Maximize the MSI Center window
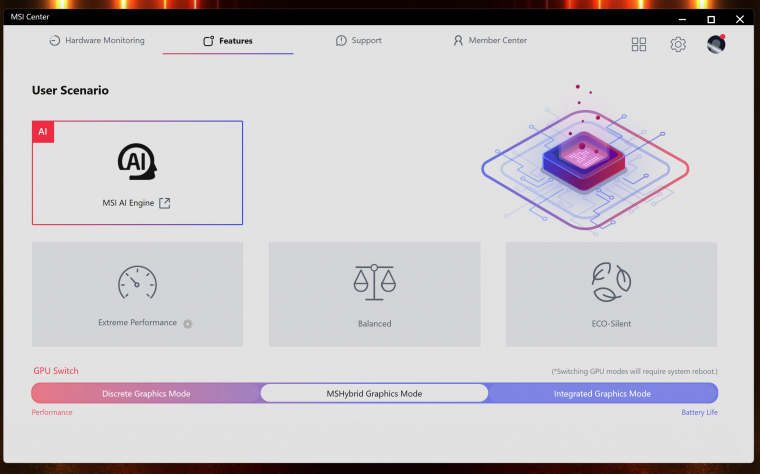The width and height of the screenshot is (760, 474). [x=711, y=19]
